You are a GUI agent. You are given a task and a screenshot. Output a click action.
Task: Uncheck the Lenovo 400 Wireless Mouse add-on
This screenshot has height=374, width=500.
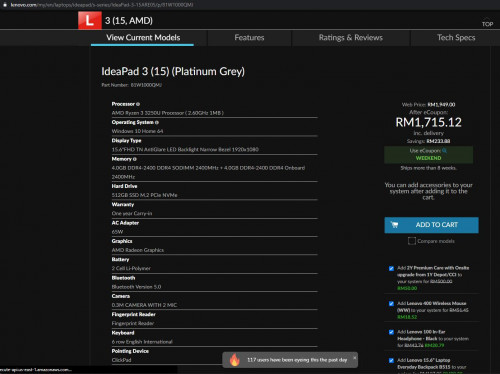(x=391, y=304)
